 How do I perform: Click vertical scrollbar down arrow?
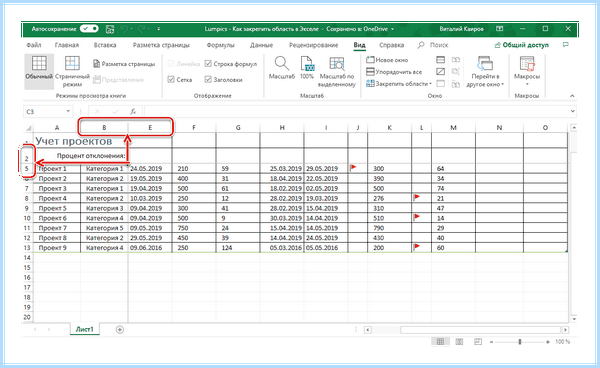pos(573,319)
